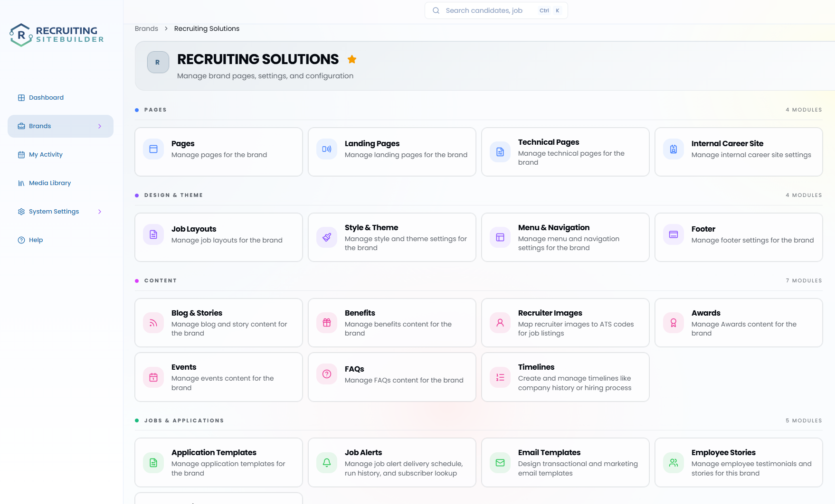Open the Technical Pages module title
The width and height of the screenshot is (835, 504).
549,142
